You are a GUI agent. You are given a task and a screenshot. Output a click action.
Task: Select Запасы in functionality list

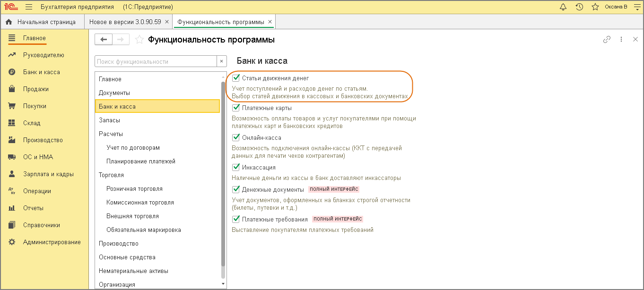click(157, 120)
